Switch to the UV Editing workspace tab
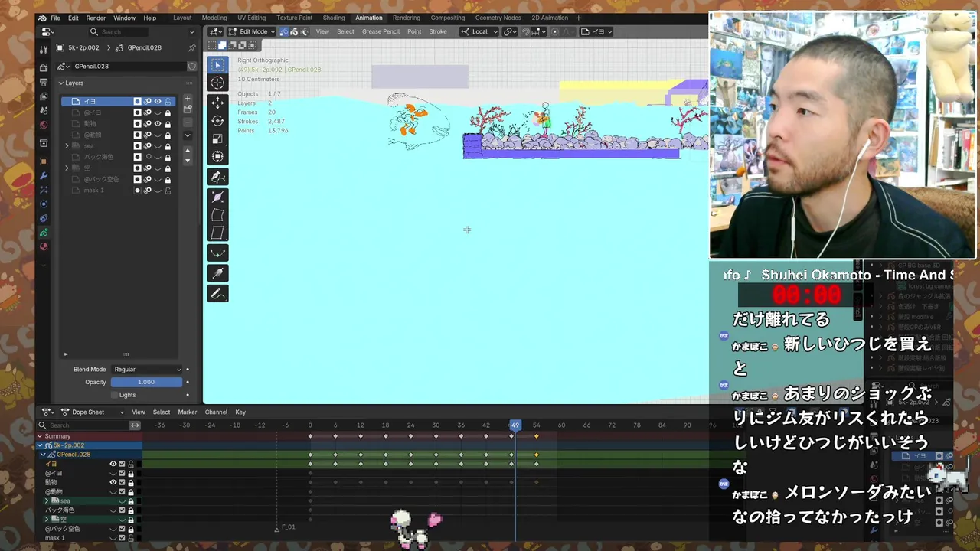Image resolution: width=980 pixels, height=551 pixels. coord(251,18)
